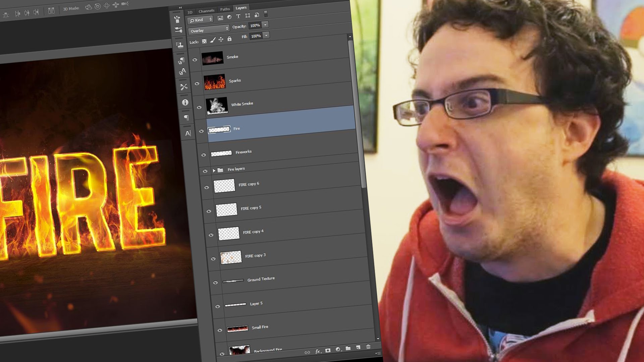Select the Sparks layer thumbnail
This screenshot has width=644, height=362.
coord(215,82)
